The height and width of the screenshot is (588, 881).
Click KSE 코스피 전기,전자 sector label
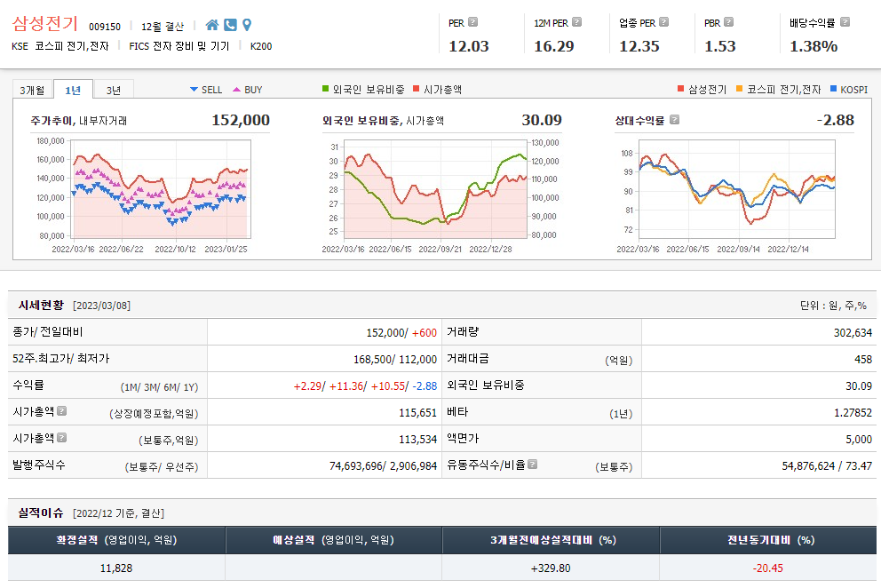coord(60,46)
